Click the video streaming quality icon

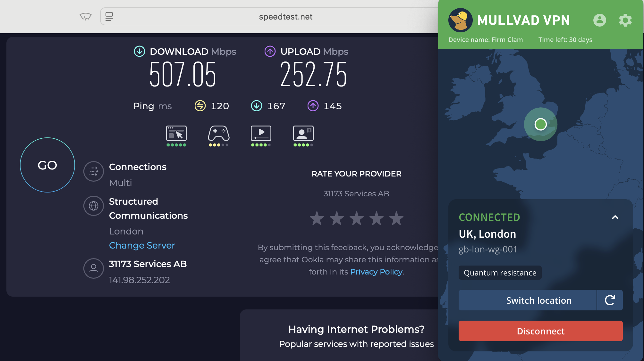click(261, 133)
